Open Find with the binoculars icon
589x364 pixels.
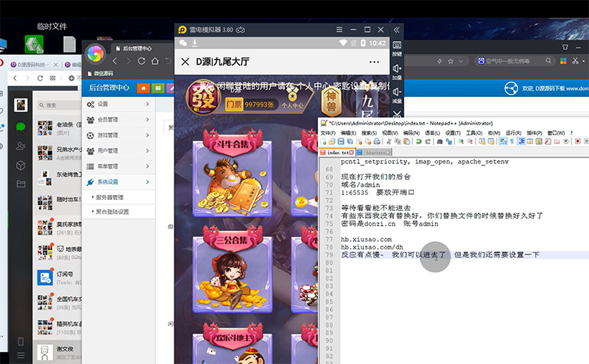click(x=440, y=141)
